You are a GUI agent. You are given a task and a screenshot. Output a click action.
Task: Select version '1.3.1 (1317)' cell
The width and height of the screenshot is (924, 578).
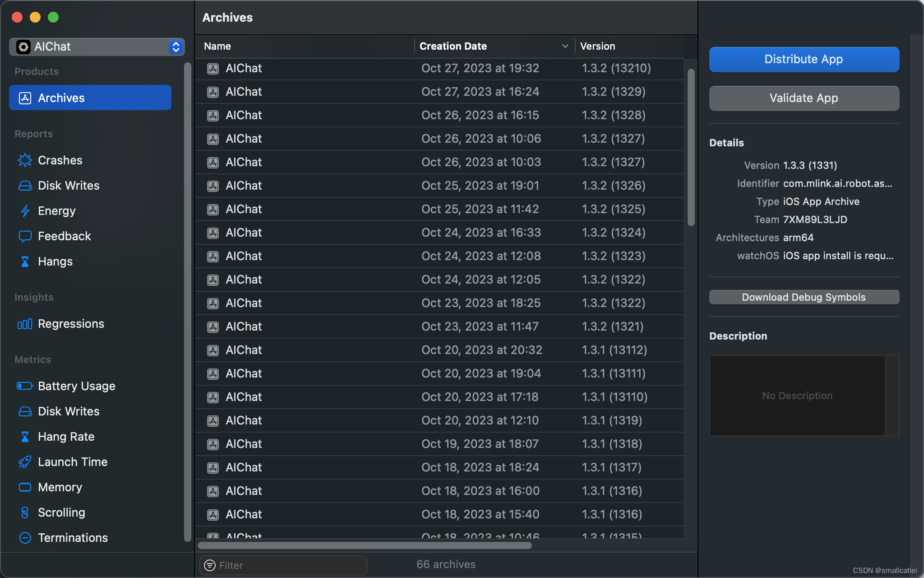(x=612, y=467)
